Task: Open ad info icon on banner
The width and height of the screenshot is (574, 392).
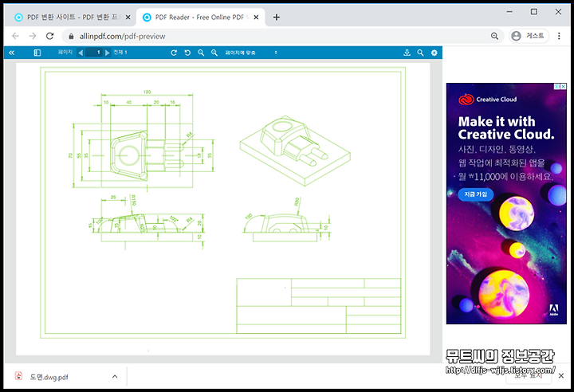Action: [557, 86]
